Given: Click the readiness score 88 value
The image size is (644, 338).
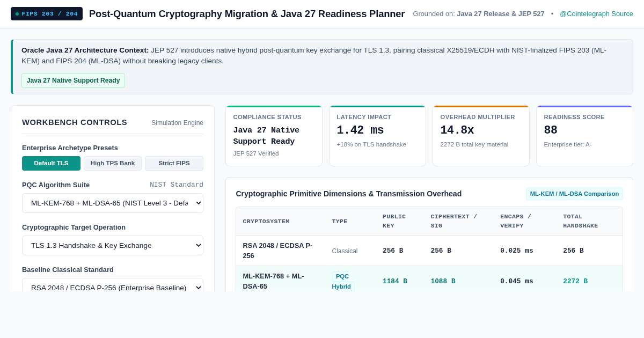Looking at the screenshot, I should pos(551,130).
